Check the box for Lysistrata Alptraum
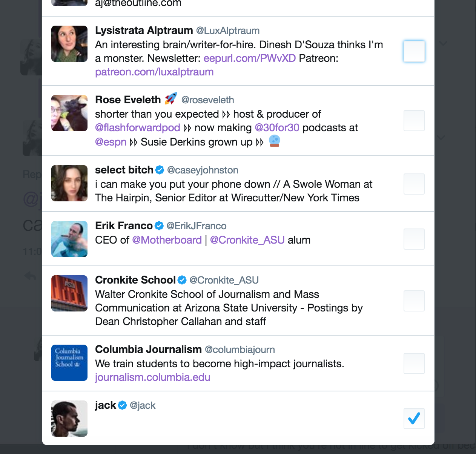476x454 pixels. pos(414,51)
